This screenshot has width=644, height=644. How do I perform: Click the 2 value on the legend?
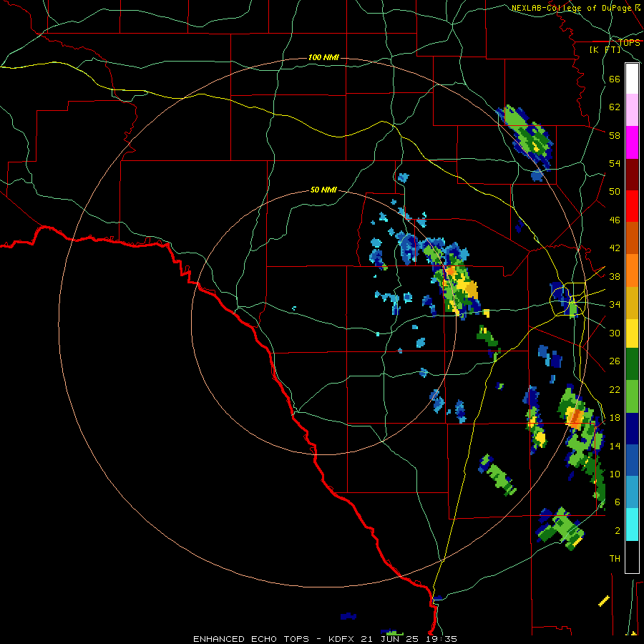[x=618, y=531]
